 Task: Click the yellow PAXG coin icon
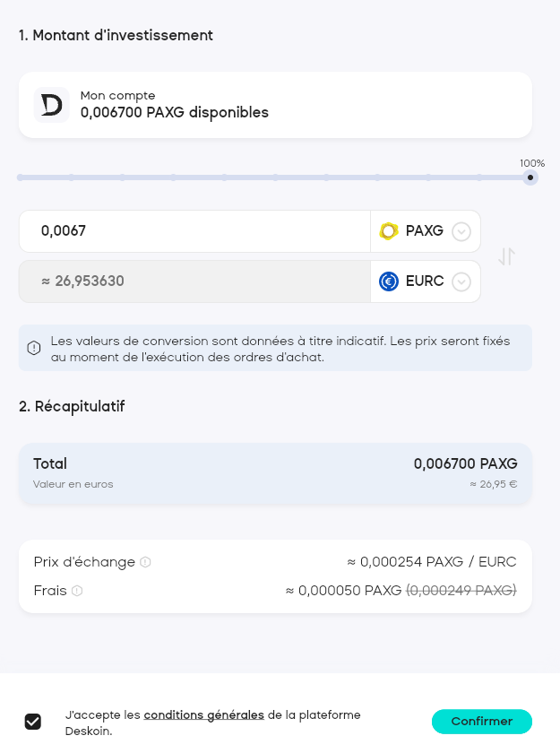click(389, 231)
